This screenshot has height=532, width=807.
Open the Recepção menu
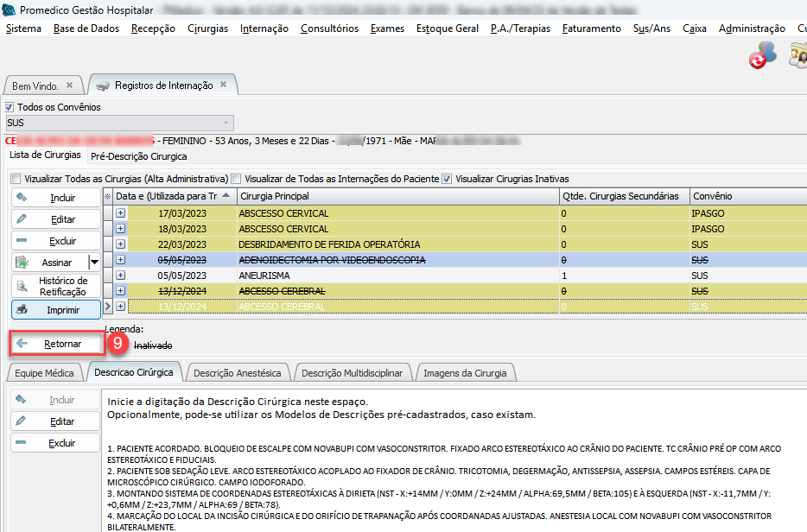tap(154, 28)
